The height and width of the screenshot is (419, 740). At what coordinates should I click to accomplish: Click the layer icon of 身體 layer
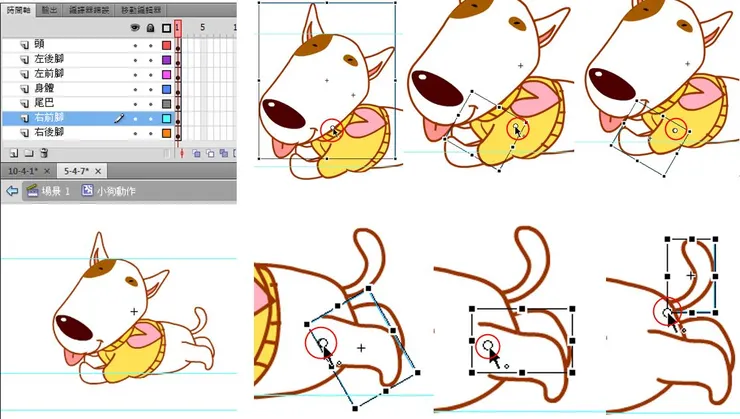(24, 89)
